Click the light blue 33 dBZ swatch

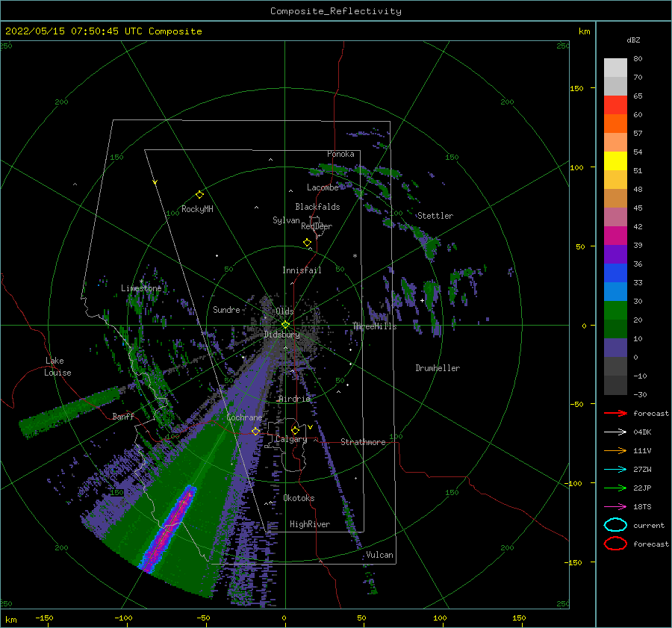[x=615, y=291]
